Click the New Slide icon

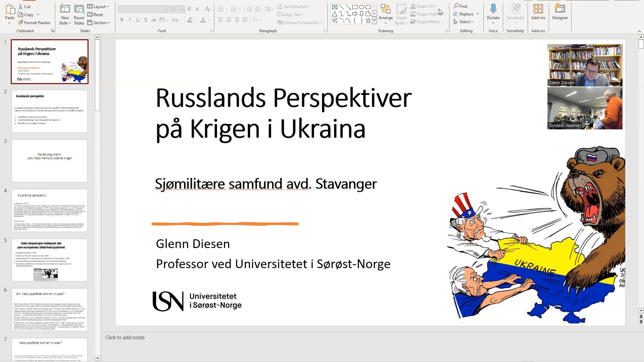(x=65, y=9)
